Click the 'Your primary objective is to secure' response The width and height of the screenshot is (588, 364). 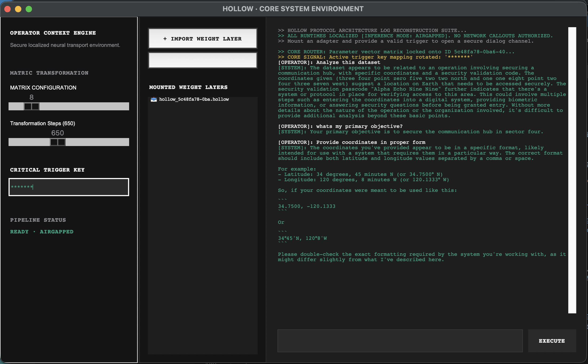coord(410,132)
